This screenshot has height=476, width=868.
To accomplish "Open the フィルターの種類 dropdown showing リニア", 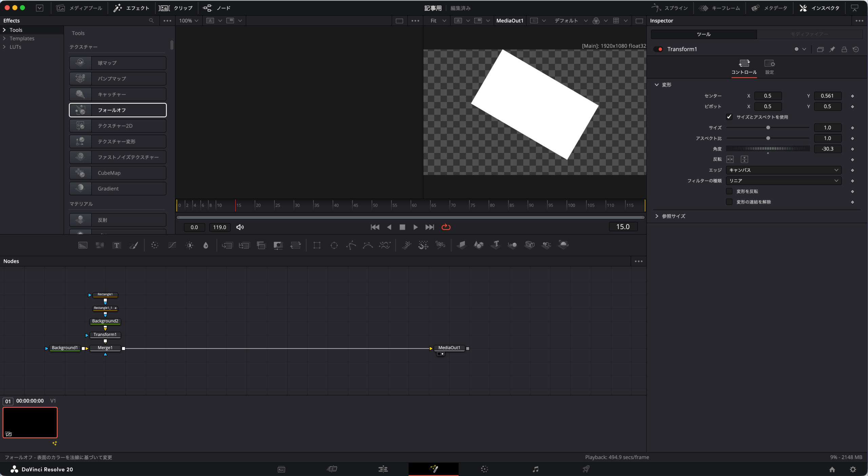I will pos(783,180).
